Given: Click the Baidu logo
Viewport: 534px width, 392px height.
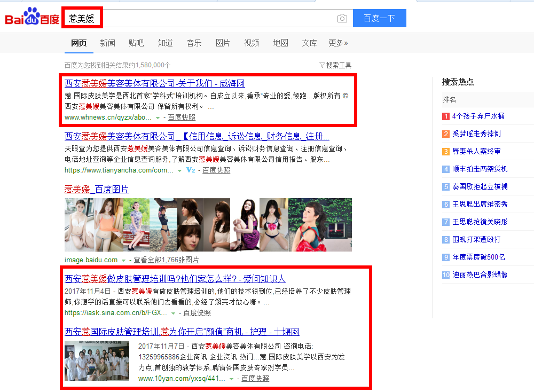Looking at the screenshot, I should pyautogui.click(x=32, y=17).
